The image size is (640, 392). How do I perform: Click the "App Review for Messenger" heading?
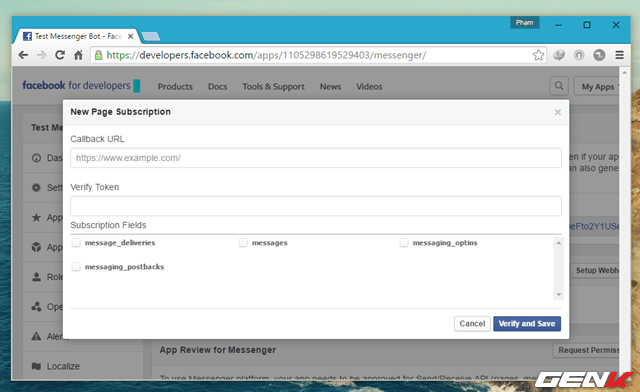click(218, 350)
